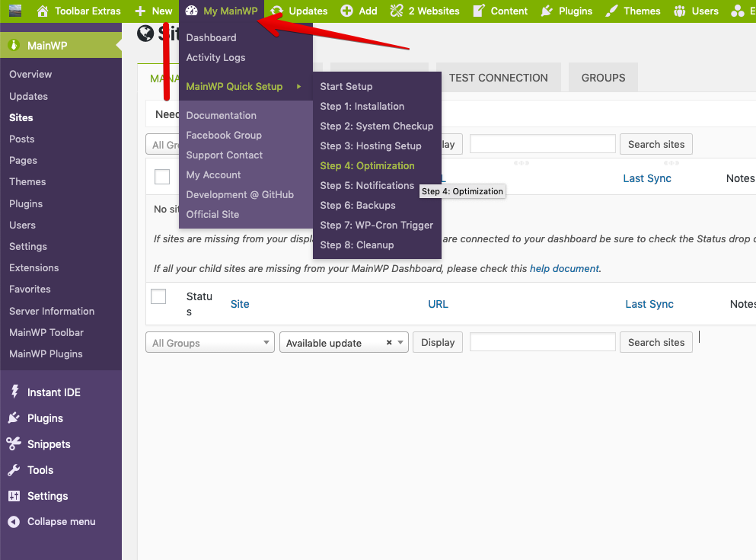756x560 pixels.
Task: Open Overview in MainWP sidebar
Action: (30, 74)
